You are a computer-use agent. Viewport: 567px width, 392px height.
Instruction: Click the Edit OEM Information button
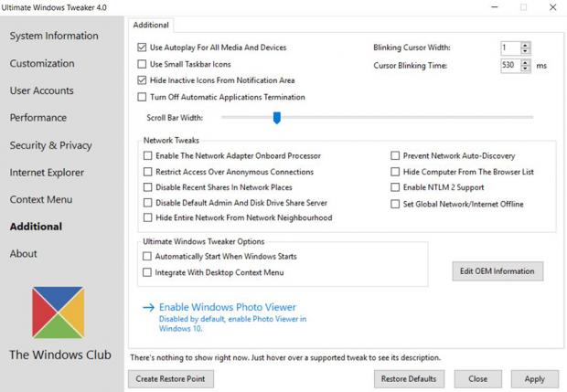(x=497, y=271)
